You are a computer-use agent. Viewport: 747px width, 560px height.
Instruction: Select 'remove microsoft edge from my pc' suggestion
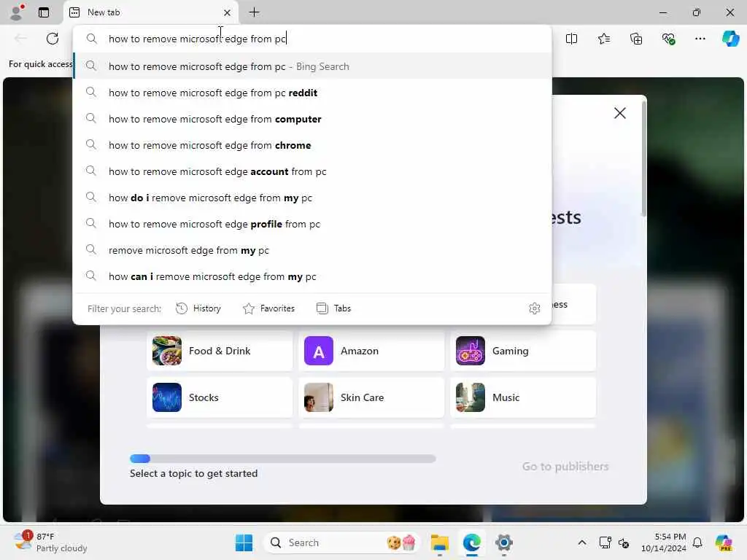[x=312, y=249]
